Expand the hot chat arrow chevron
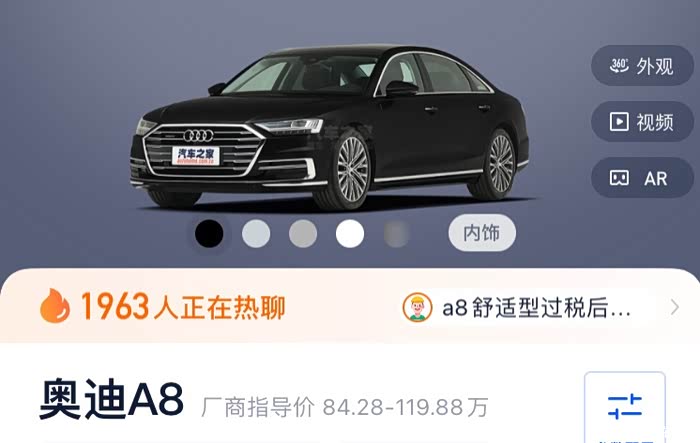700x443 pixels. (x=675, y=307)
